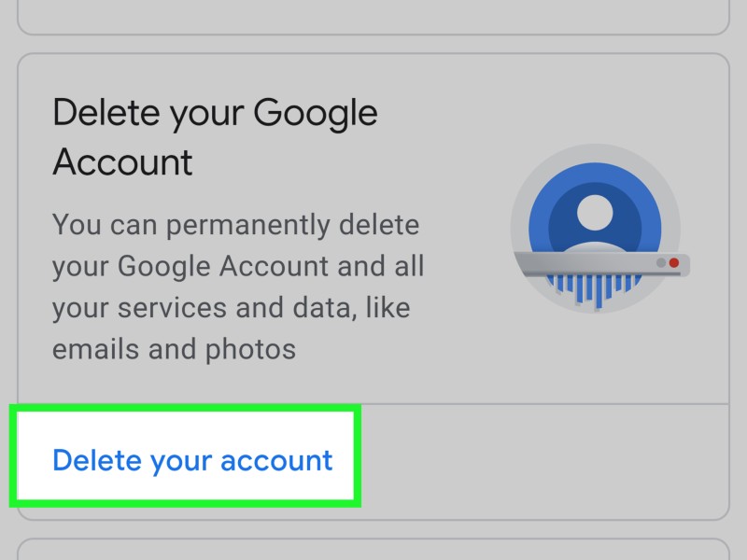Image resolution: width=747 pixels, height=560 pixels.
Task: Click the permanently delete description paragraph
Action: 238,287
